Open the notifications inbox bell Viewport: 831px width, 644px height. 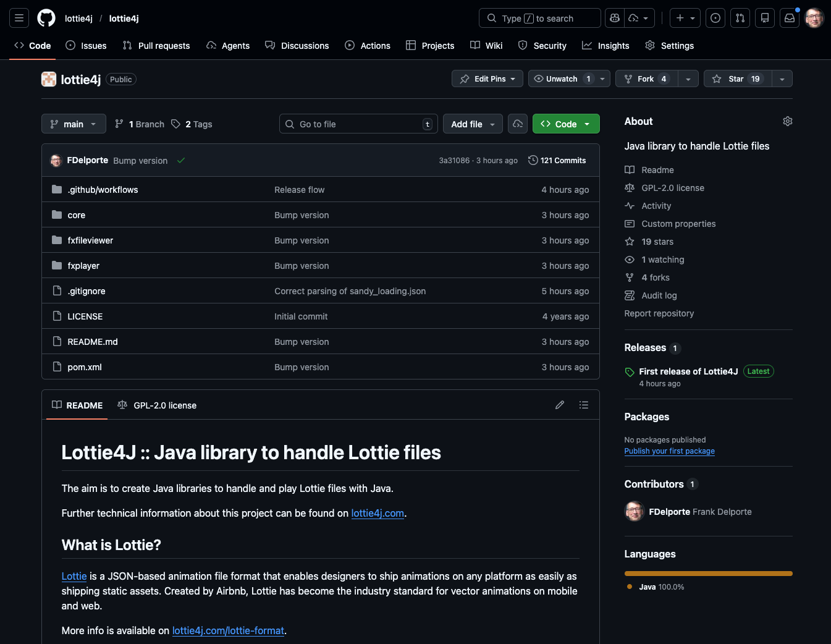(x=789, y=18)
